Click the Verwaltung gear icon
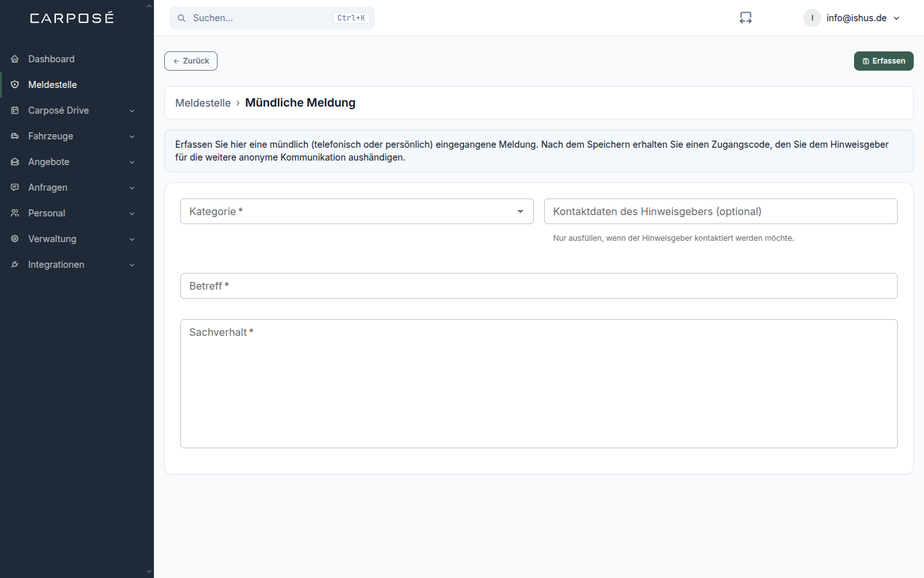924x578 pixels. tap(15, 239)
